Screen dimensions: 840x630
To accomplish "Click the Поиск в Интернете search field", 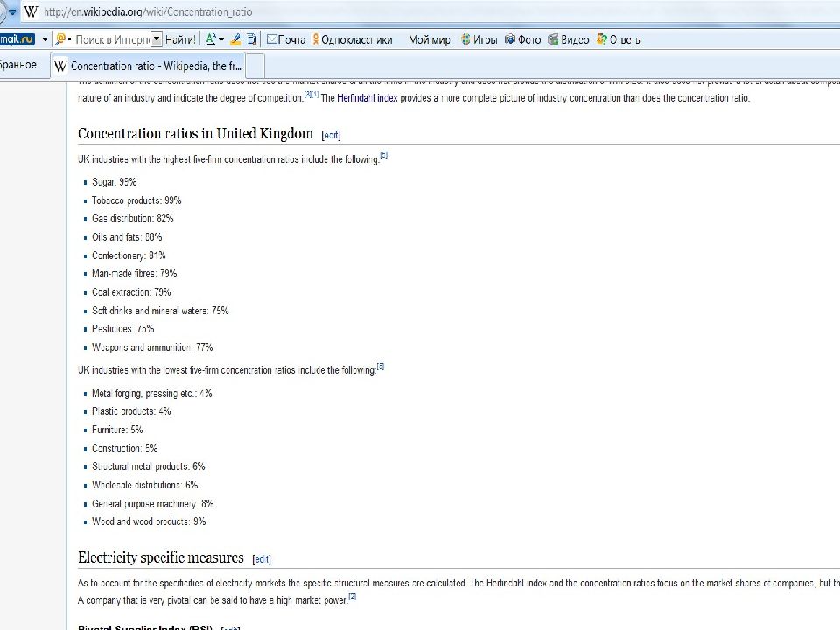I will (x=113, y=39).
